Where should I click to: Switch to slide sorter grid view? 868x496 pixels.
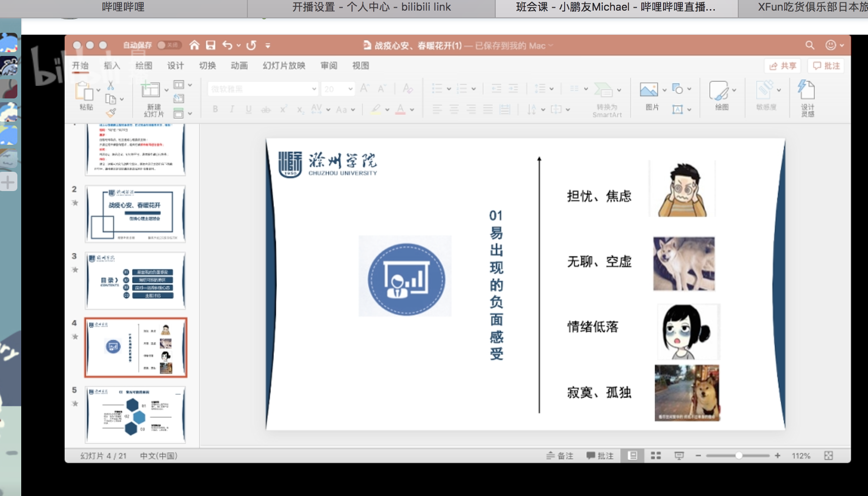(656, 455)
